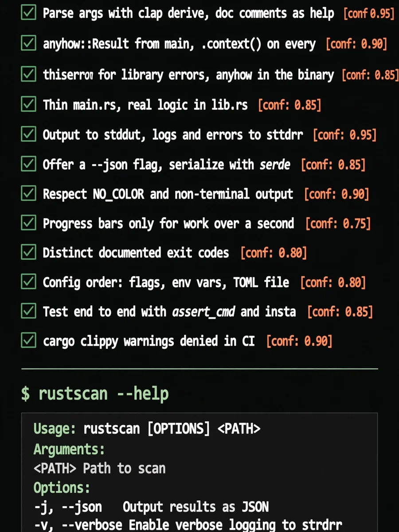Toggle checkbox beside Output to stdout line

pyautogui.click(x=28, y=134)
